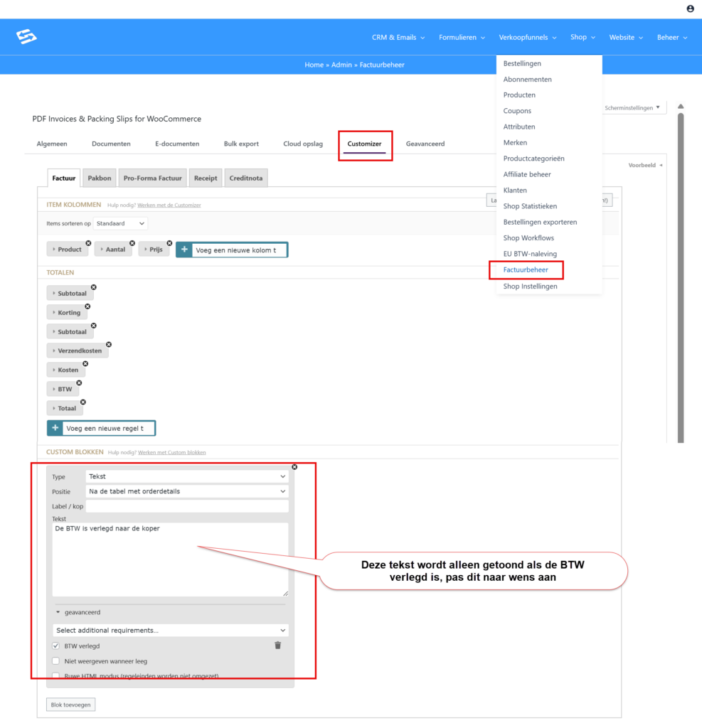Click the Blok toevoegen button
Image resolution: width=702 pixels, height=728 pixels.
71,705
